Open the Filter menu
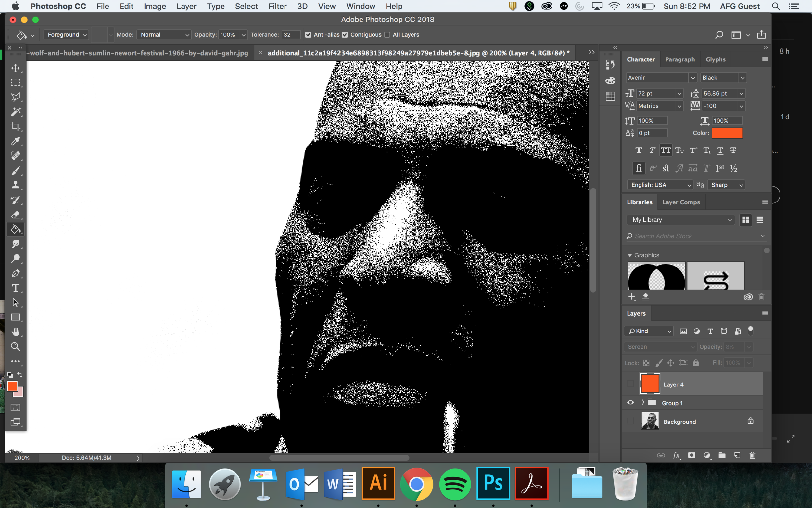812x508 pixels. pyautogui.click(x=277, y=6)
